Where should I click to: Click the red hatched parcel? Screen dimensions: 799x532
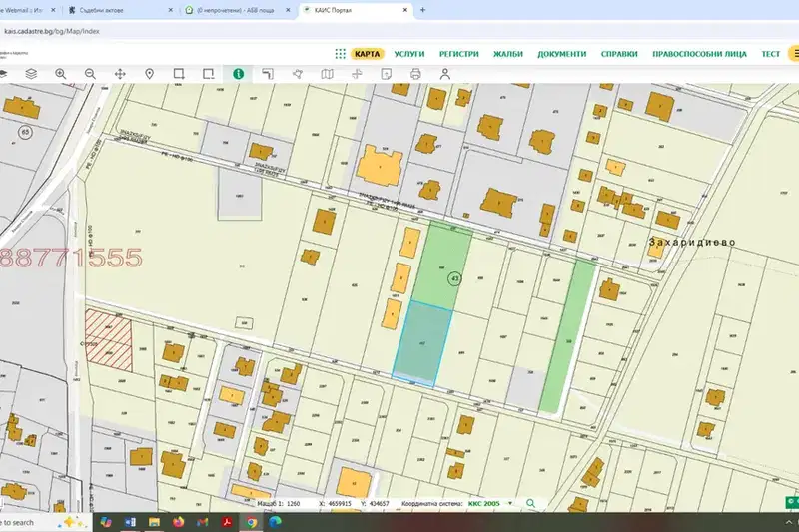(x=108, y=340)
